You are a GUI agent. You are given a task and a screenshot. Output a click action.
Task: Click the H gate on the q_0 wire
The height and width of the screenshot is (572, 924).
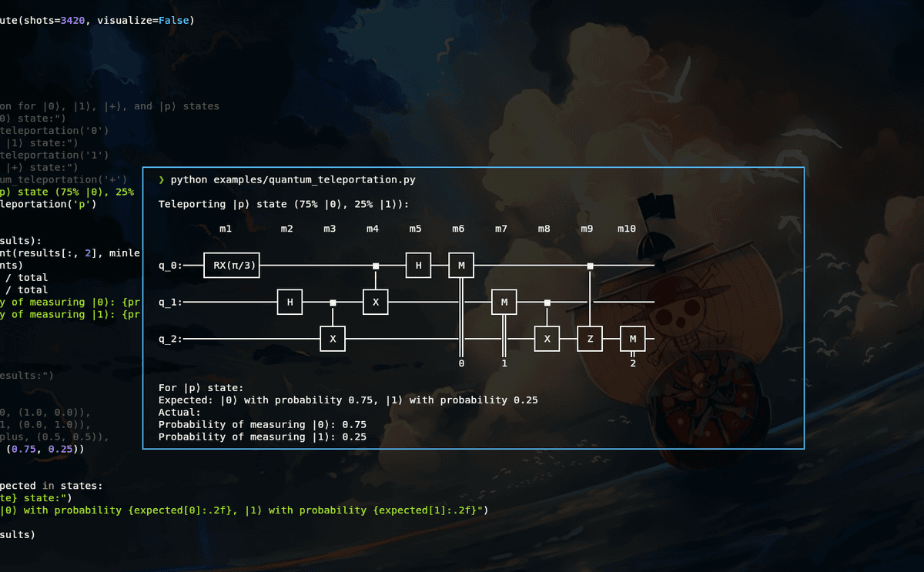418,266
